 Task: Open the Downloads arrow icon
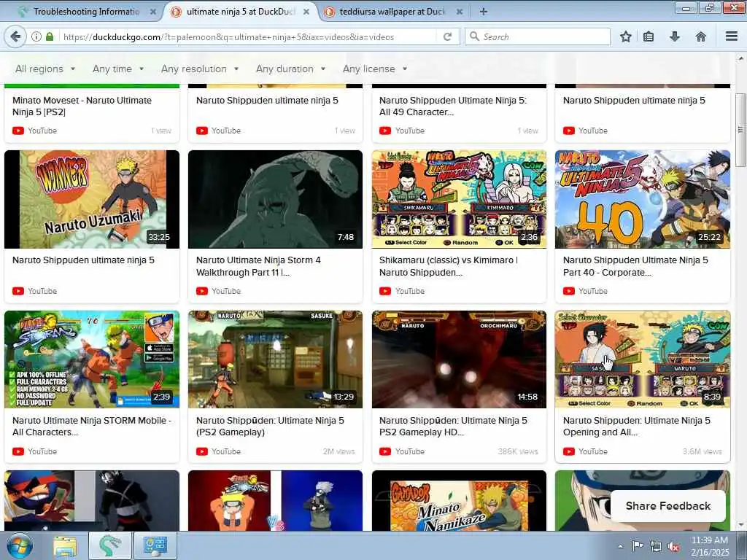coord(675,36)
